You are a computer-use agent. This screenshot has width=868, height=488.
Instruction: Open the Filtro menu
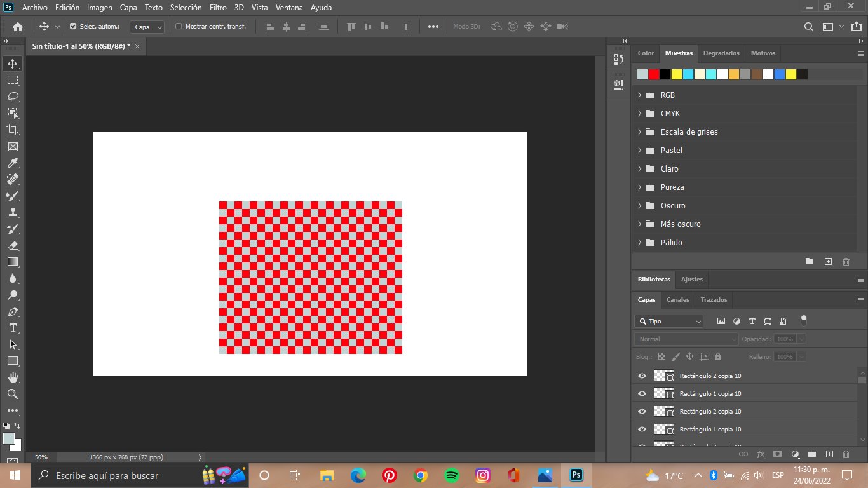tap(218, 8)
